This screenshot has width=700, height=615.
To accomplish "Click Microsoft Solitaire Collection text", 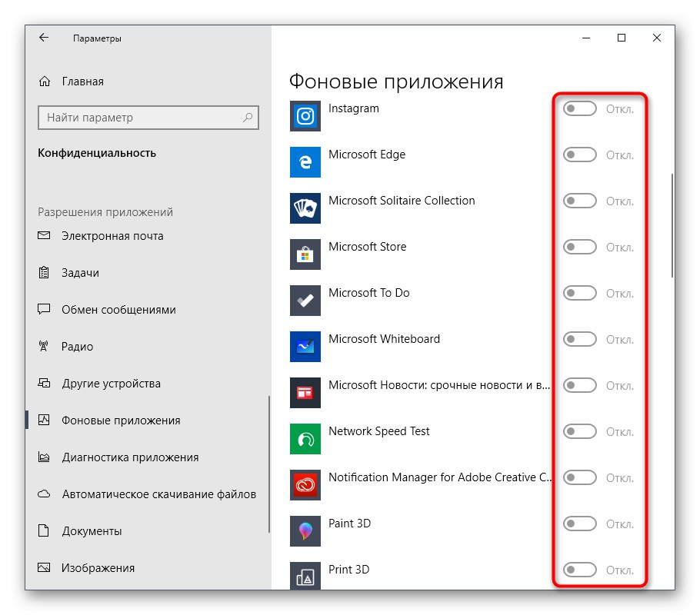I will [x=402, y=201].
